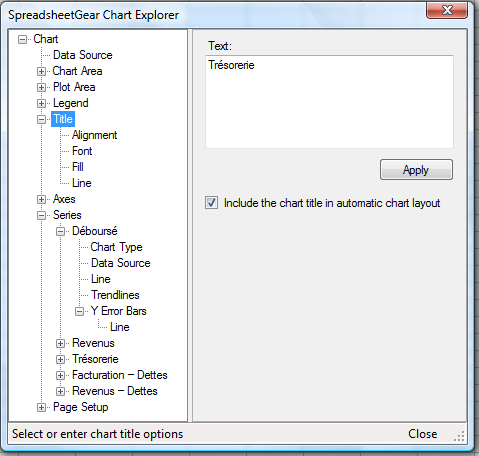The height and width of the screenshot is (456, 479).
Task: Select the Axes tree item
Action: [64, 199]
